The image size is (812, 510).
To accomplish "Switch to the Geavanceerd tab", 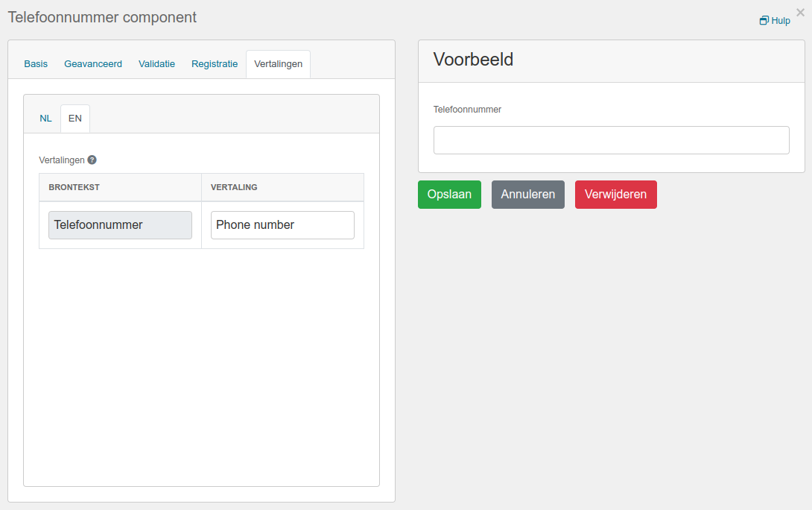I will click(93, 64).
